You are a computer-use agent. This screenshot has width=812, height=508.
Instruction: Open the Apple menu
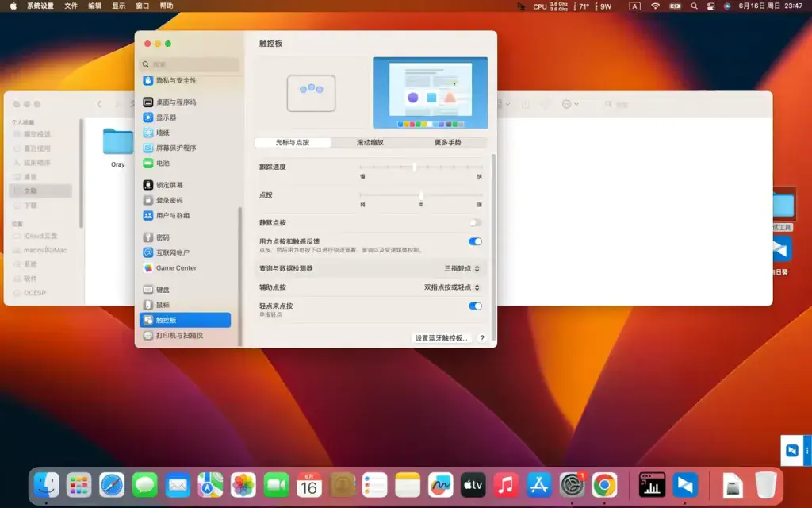pyautogui.click(x=13, y=6)
